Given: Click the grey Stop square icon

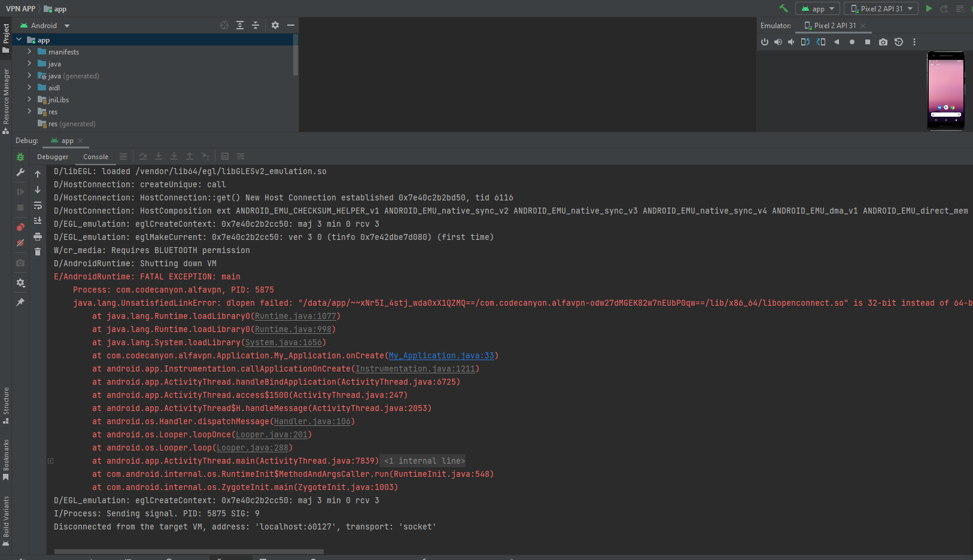Looking at the screenshot, I should (20, 207).
